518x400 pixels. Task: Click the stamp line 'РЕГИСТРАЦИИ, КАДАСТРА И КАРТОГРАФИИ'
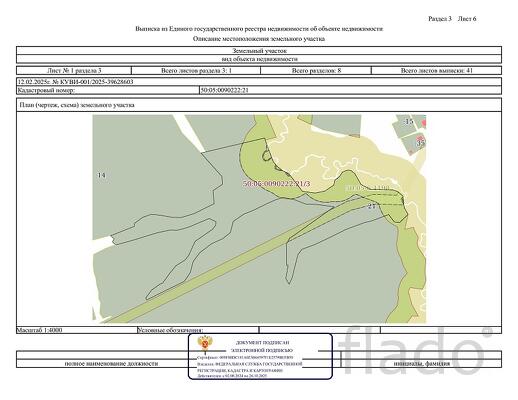pyautogui.click(x=240, y=371)
